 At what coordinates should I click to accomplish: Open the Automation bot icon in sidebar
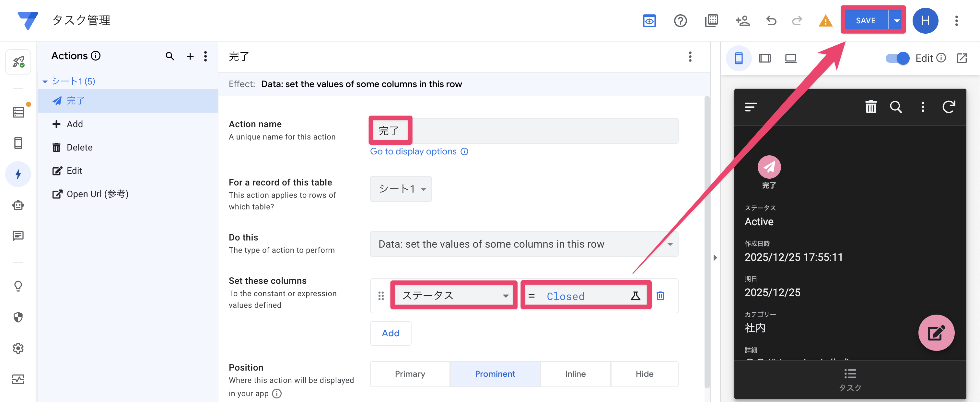click(18, 205)
